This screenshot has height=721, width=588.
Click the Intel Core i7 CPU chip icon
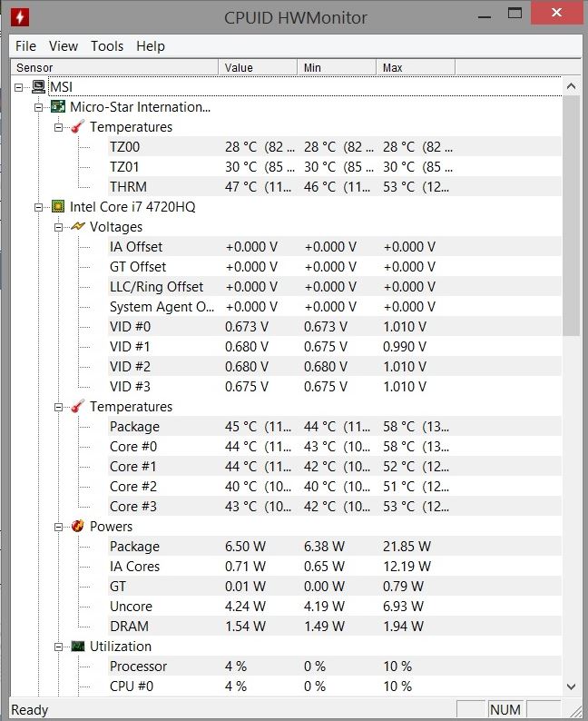tap(58, 206)
